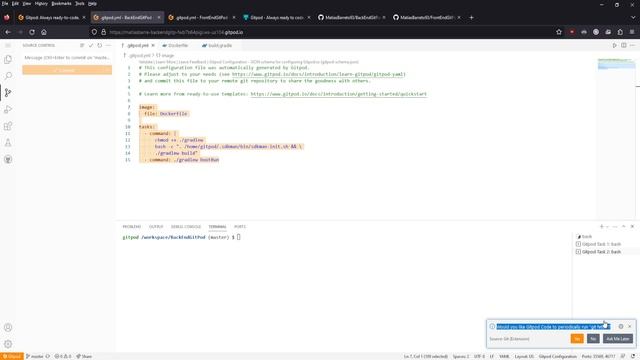Open the gitpod-yaml docs link on line 2
This screenshot has height=360, width=640.
coord(318,74)
